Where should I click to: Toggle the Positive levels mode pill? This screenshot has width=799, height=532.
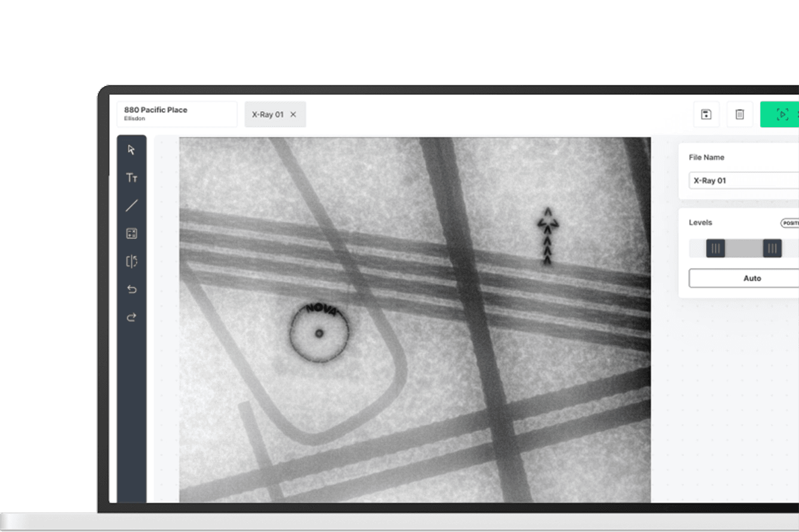(x=789, y=223)
